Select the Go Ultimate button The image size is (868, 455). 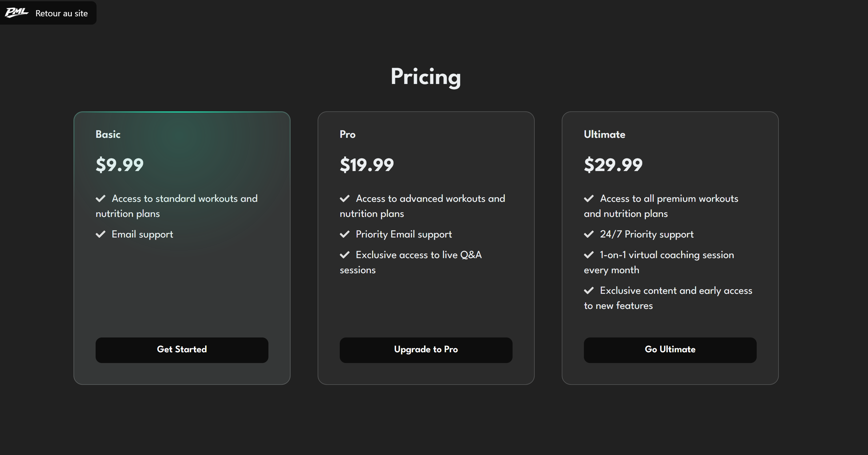point(670,350)
